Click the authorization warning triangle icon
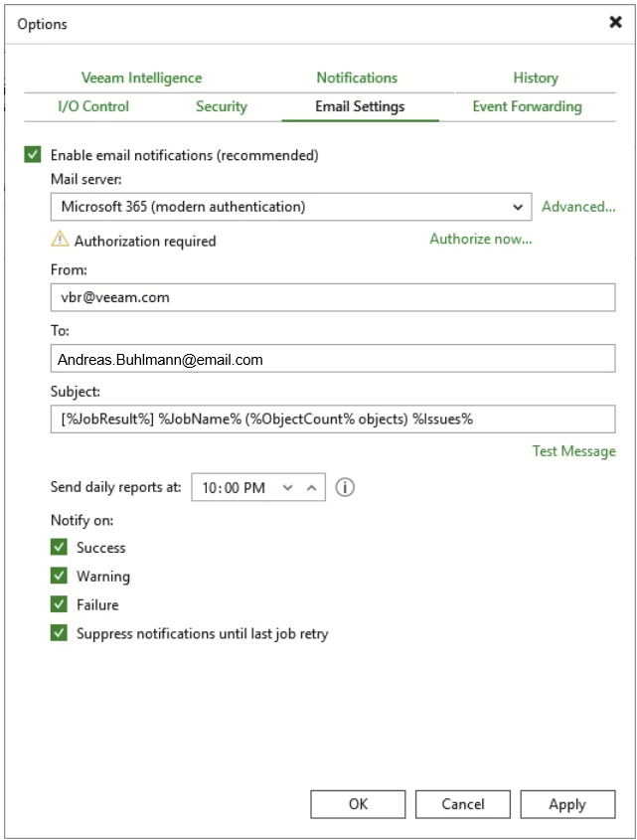 tap(61, 240)
